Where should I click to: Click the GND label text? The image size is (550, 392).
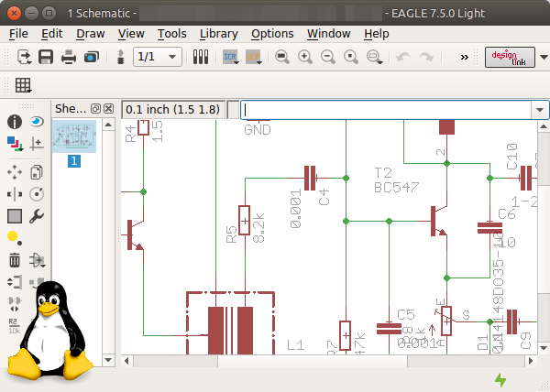(x=258, y=130)
